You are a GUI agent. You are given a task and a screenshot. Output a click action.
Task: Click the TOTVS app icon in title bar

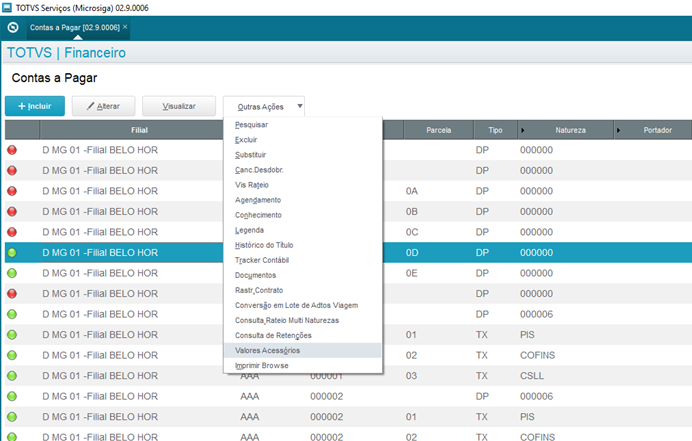(x=7, y=8)
